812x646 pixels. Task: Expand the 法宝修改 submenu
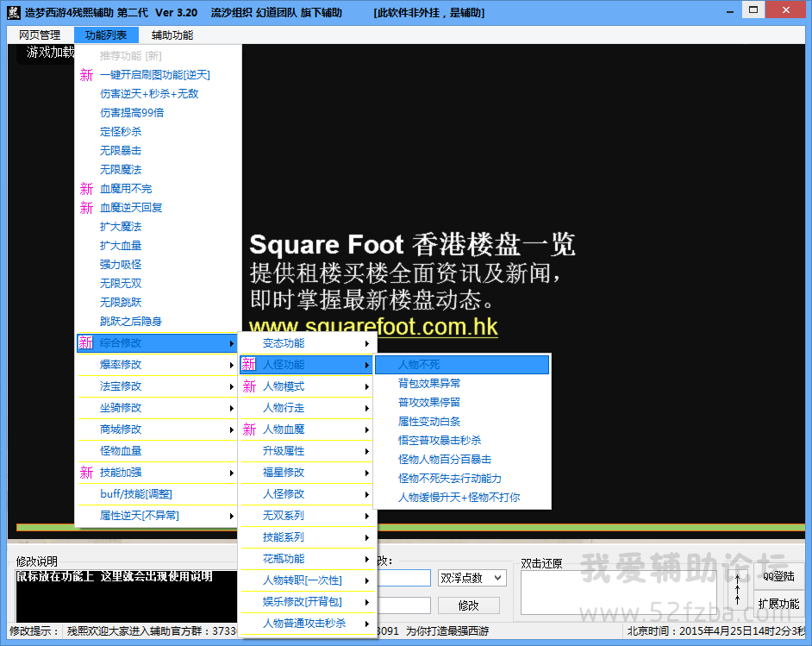(x=157, y=386)
